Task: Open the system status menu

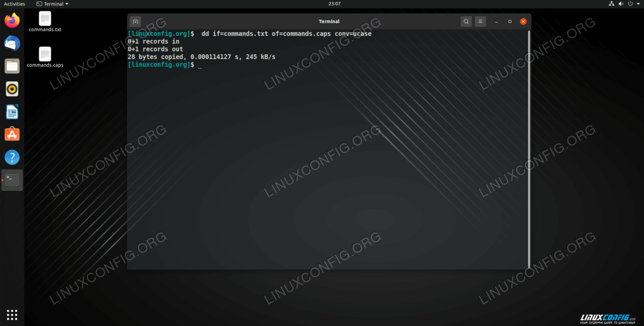Action: click(x=625, y=4)
